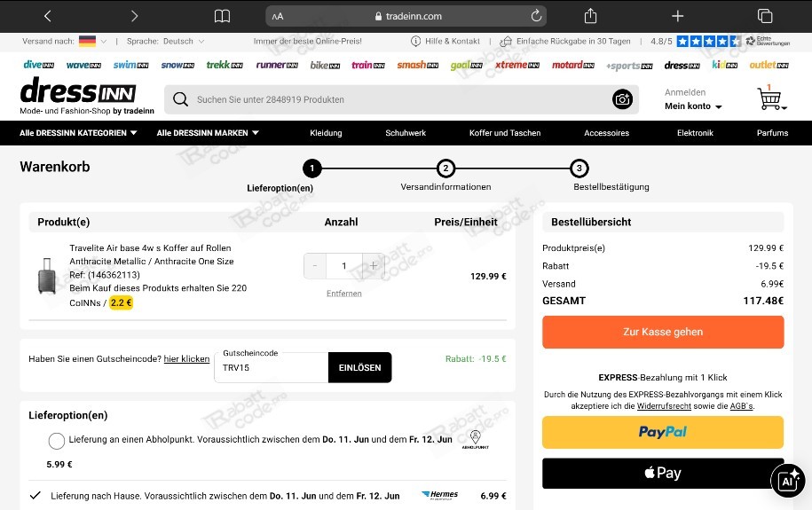Click the tradeinn.com address bar
This screenshot has width=812, height=510.
406,16
